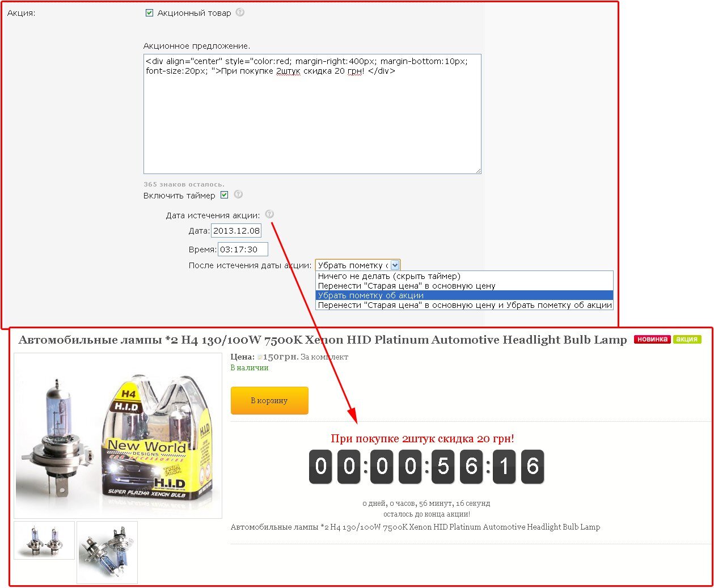Image resolution: width=714 pixels, height=588 pixels.
Task: Select highlighted 'Убрать пометку об акции' option
Action: [x=371, y=295]
